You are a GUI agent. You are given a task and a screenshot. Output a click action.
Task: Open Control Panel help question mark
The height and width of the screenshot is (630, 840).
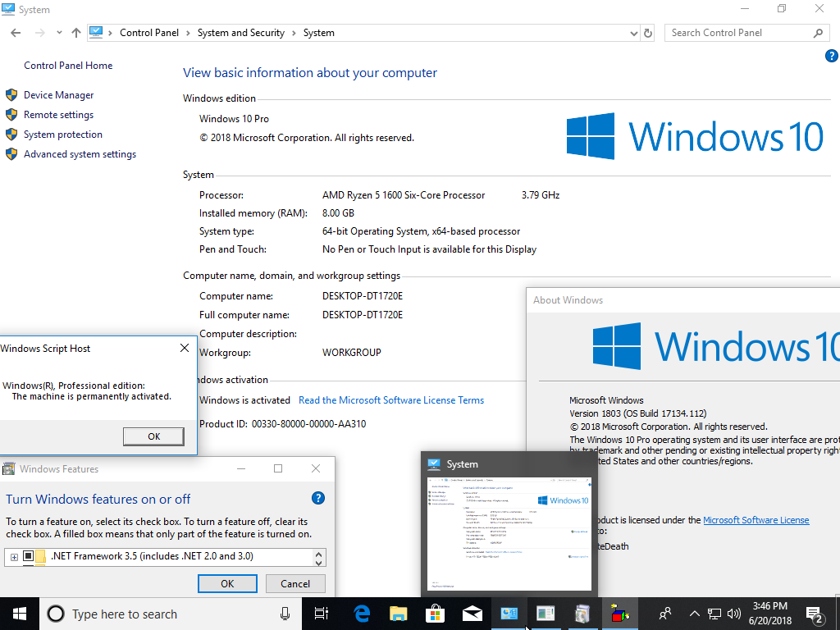click(832, 55)
